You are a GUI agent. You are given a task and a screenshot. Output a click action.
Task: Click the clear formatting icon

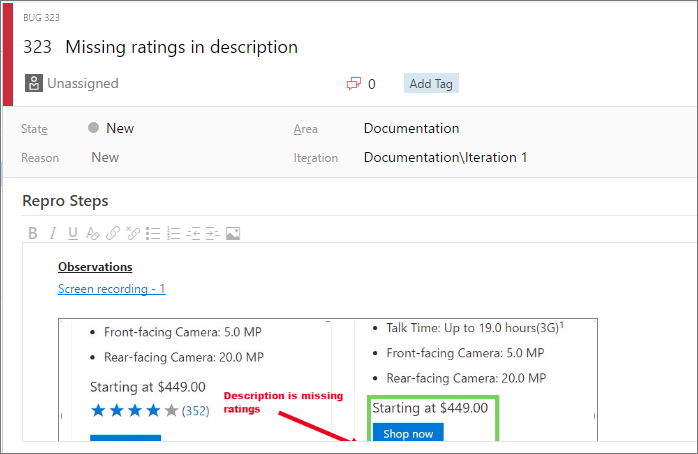pyautogui.click(x=92, y=233)
